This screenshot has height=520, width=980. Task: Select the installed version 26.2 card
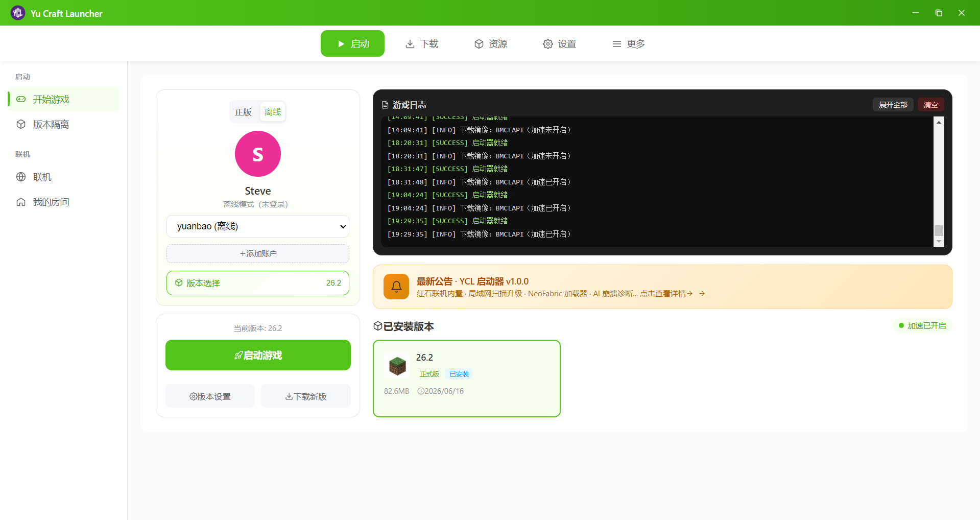click(467, 379)
